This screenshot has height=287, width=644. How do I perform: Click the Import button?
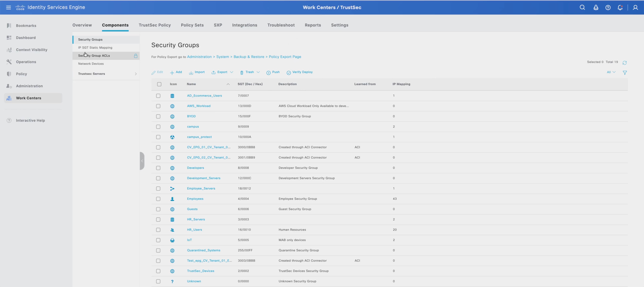tap(197, 72)
